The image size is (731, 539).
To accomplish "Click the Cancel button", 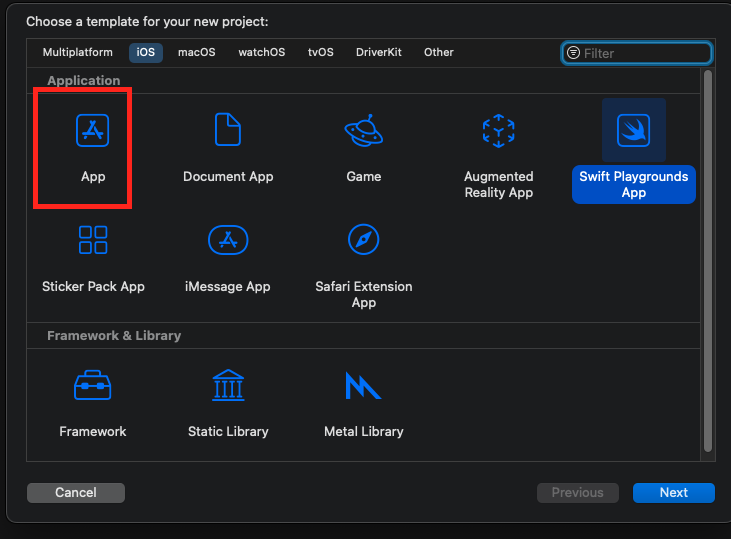I will coord(76,492).
